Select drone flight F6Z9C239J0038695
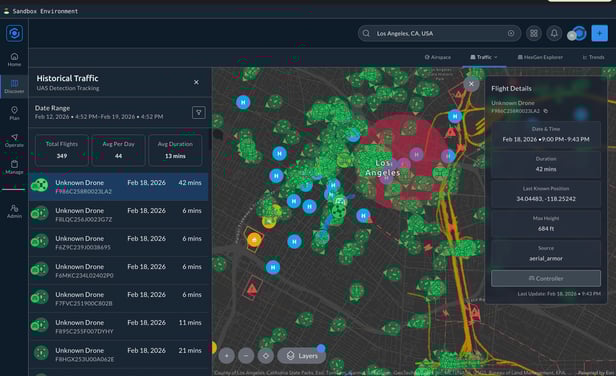The width and height of the screenshot is (616, 376). click(119, 242)
